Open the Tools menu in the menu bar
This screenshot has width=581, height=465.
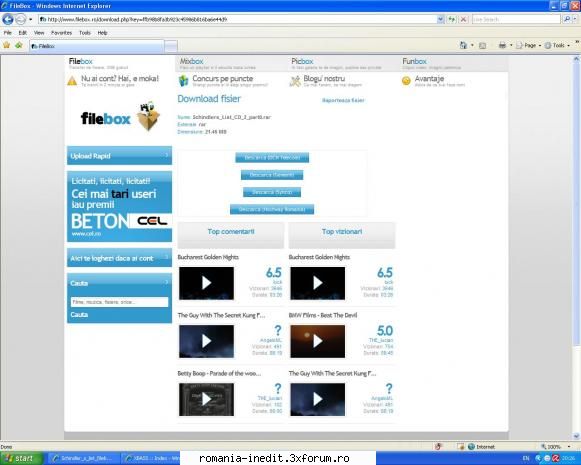(84, 33)
